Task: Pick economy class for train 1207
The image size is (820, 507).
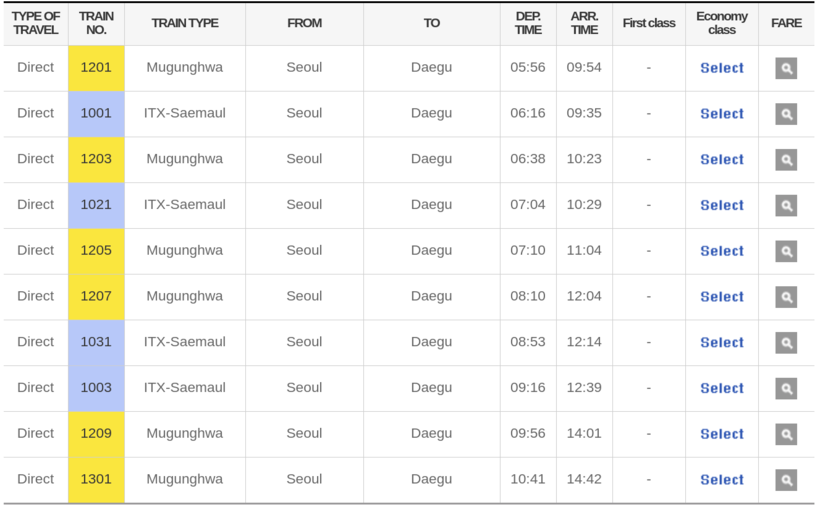Action: click(x=722, y=297)
